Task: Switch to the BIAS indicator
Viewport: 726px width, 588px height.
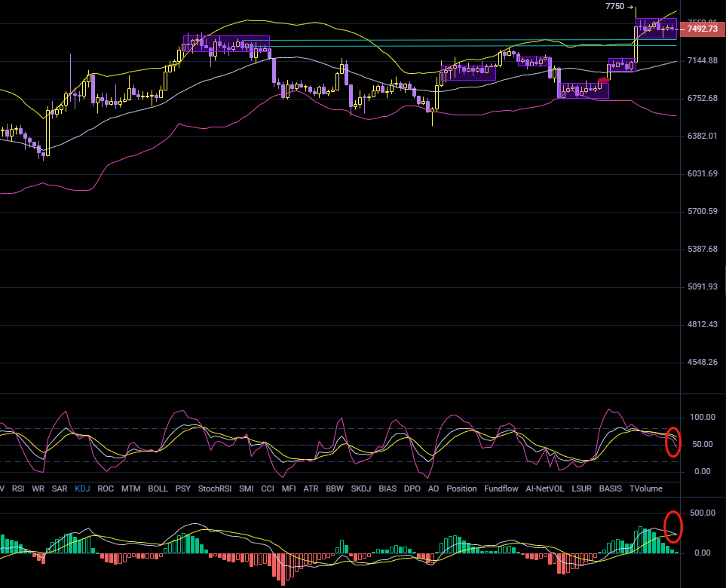Action: pyautogui.click(x=387, y=488)
